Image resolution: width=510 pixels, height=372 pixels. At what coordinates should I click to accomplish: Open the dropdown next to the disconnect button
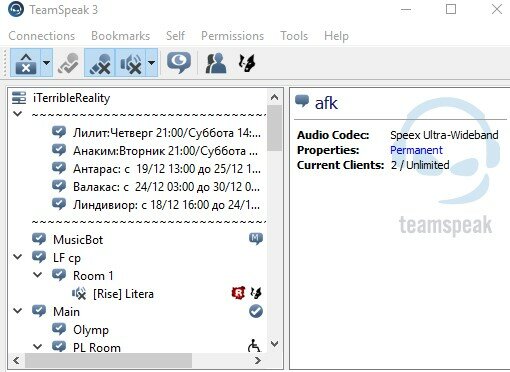point(47,63)
